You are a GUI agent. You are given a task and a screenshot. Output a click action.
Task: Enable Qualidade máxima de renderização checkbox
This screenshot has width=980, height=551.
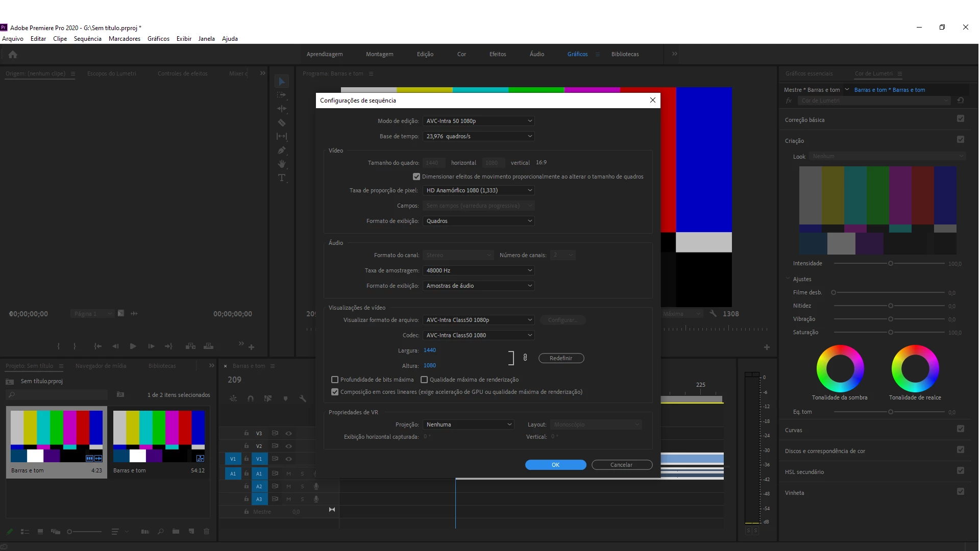[424, 380]
